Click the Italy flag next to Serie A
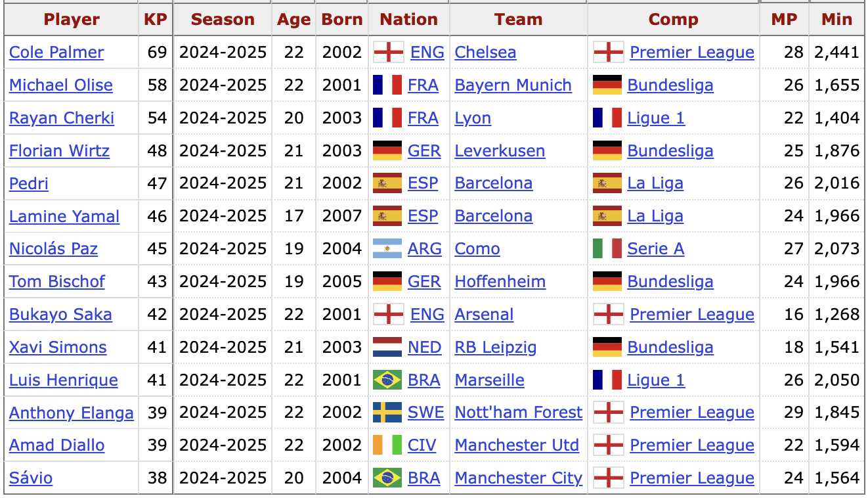Image resolution: width=868 pixels, height=498 pixels. click(607, 248)
